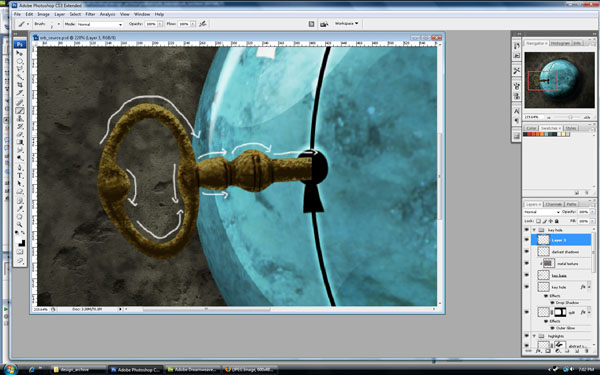600x375 pixels.
Task: Select the Healing Brush tool
Action: click(20, 102)
